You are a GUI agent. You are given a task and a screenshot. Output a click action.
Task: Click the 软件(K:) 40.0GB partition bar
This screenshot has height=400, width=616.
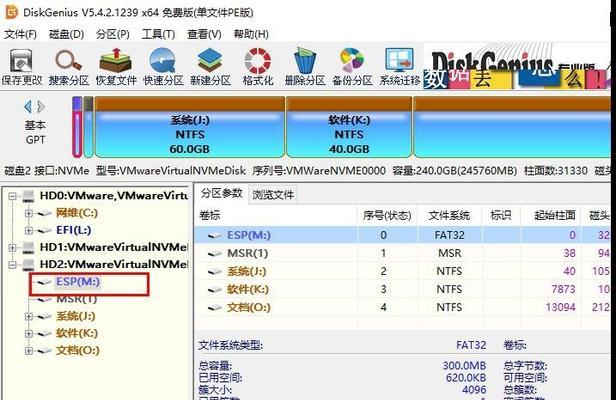[x=349, y=127]
